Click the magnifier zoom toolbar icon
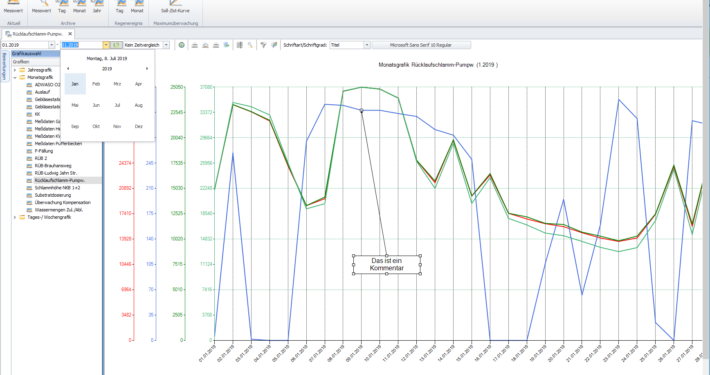 click(249, 45)
